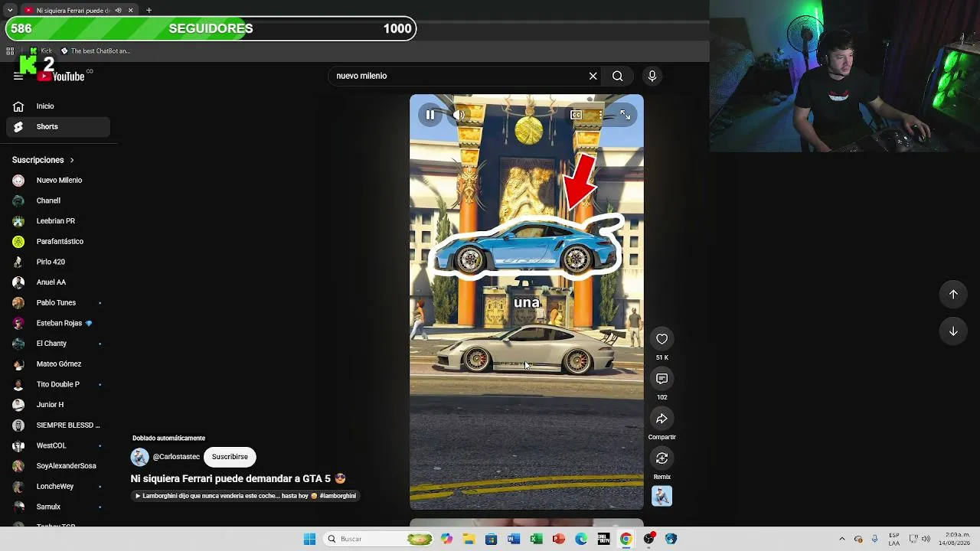This screenshot has width=980, height=551.
Task: Open the Parafantástico channel
Action: pos(58,242)
